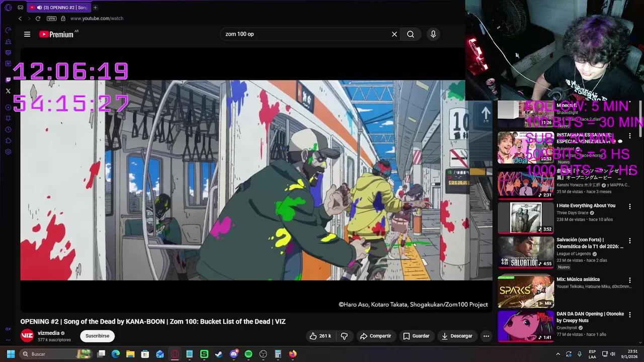Open History clock icon in sidebar
Viewport: 644px width, 362px height.
8,130
